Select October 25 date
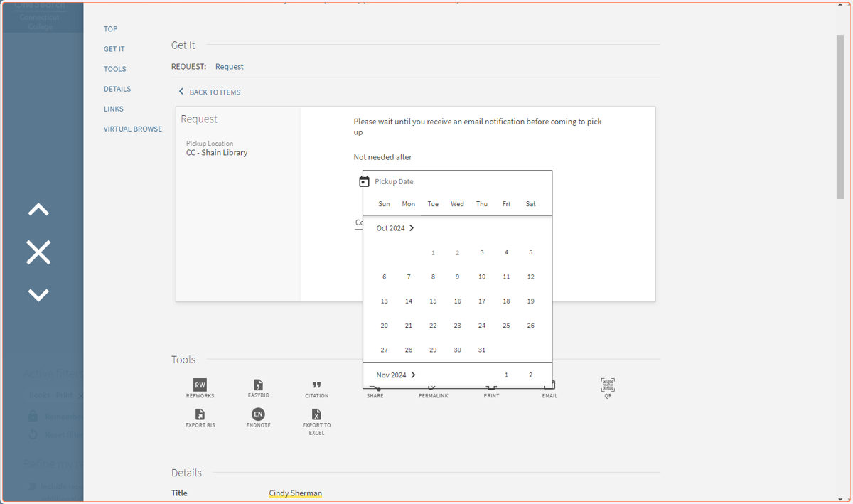The height and width of the screenshot is (504, 853). (506, 326)
